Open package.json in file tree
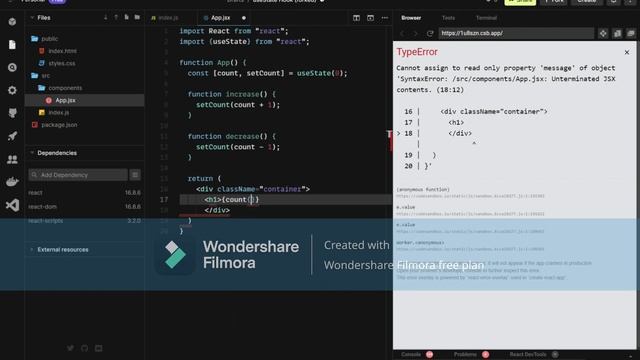This screenshot has height=360, width=640. (59, 124)
